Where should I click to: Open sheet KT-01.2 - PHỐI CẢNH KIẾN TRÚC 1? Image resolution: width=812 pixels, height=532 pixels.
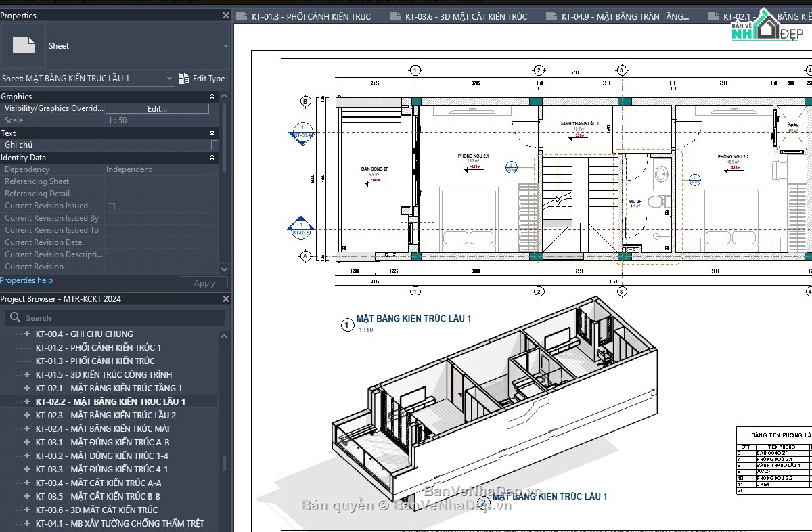pos(98,347)
